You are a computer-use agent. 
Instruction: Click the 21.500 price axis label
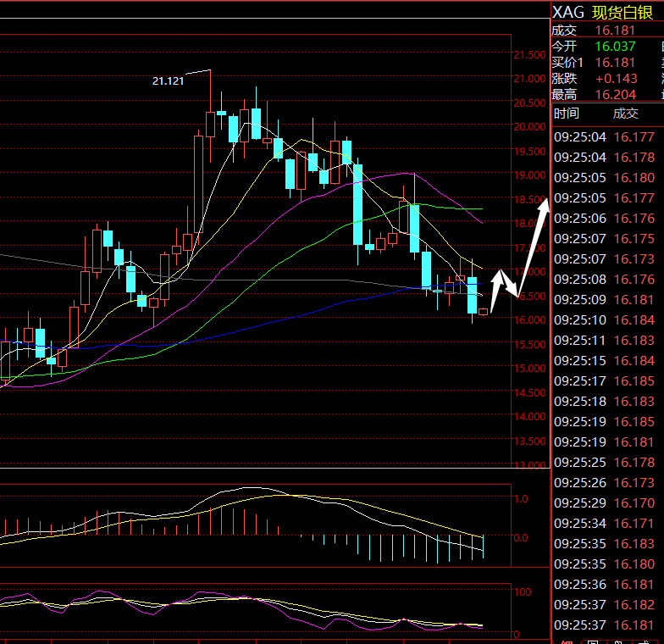coord(529,54)
